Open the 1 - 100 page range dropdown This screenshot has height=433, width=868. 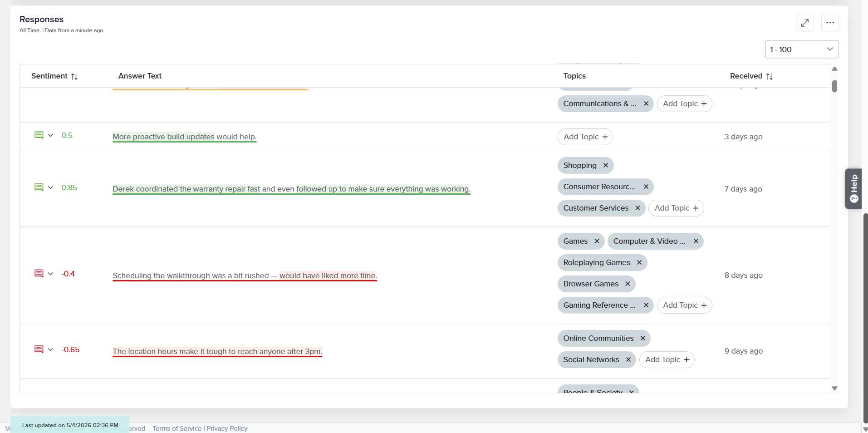coord(802,49)
